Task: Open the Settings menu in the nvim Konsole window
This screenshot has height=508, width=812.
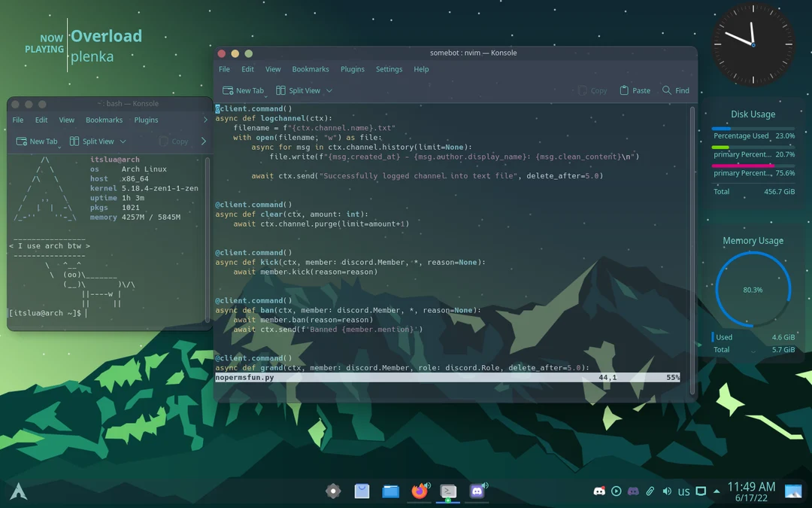Action: (389, 68)
